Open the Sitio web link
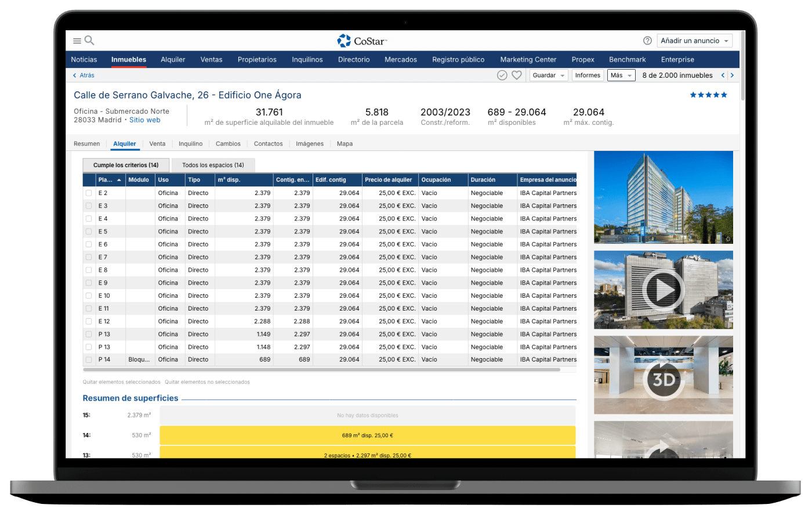The image size is (812, 519). click(144, 120)
